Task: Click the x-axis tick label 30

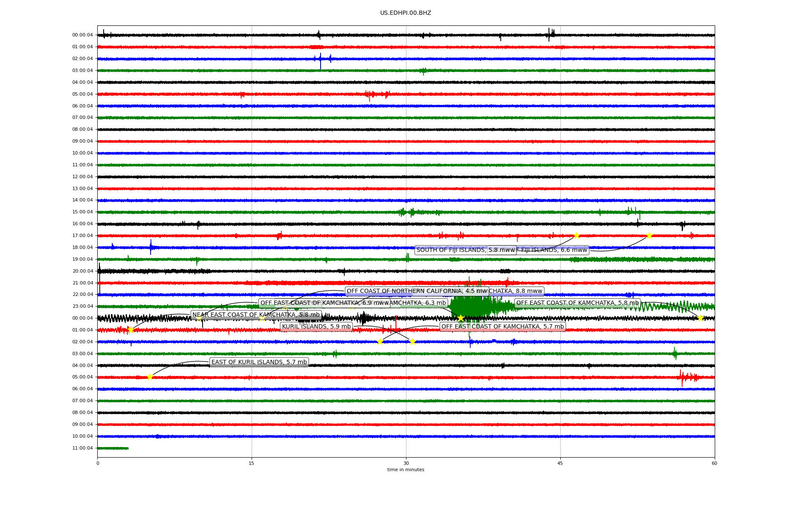Action: point(406,464)
